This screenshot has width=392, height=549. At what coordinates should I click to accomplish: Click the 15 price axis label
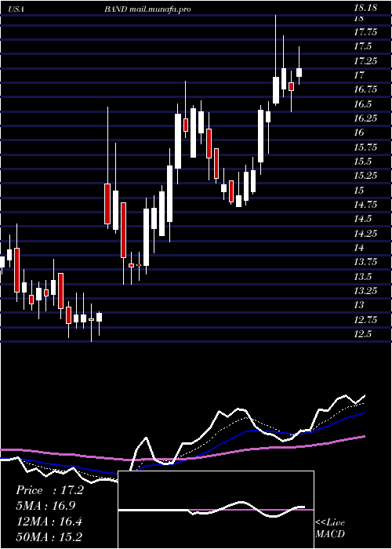click(359, 191)
